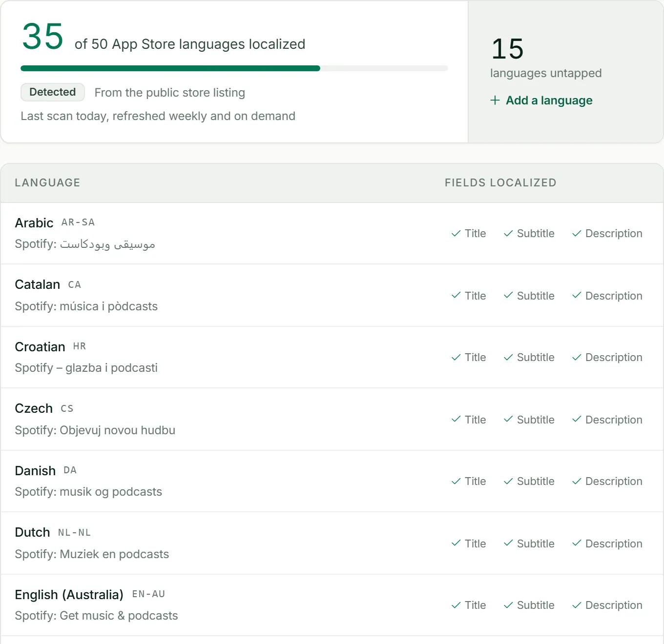Click the text Spotify: Get music & podcasts
This screenshot has width=664, height=644.
pyautogui.click(x=96, y=616)
